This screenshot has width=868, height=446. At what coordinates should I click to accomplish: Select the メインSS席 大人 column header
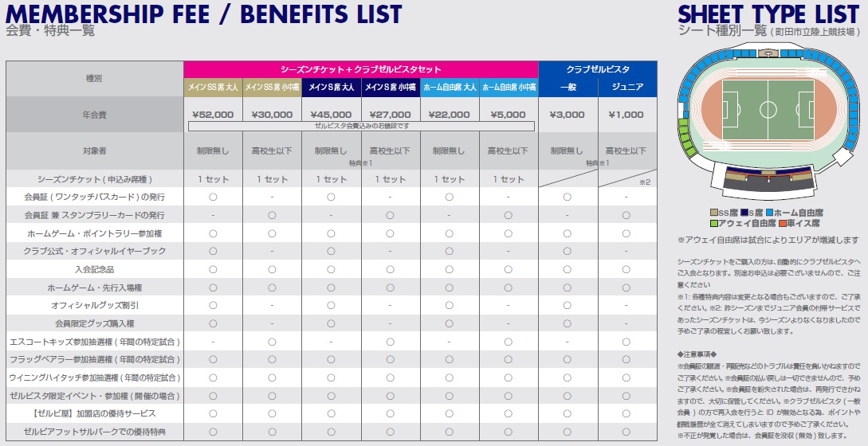click(213, 86)
